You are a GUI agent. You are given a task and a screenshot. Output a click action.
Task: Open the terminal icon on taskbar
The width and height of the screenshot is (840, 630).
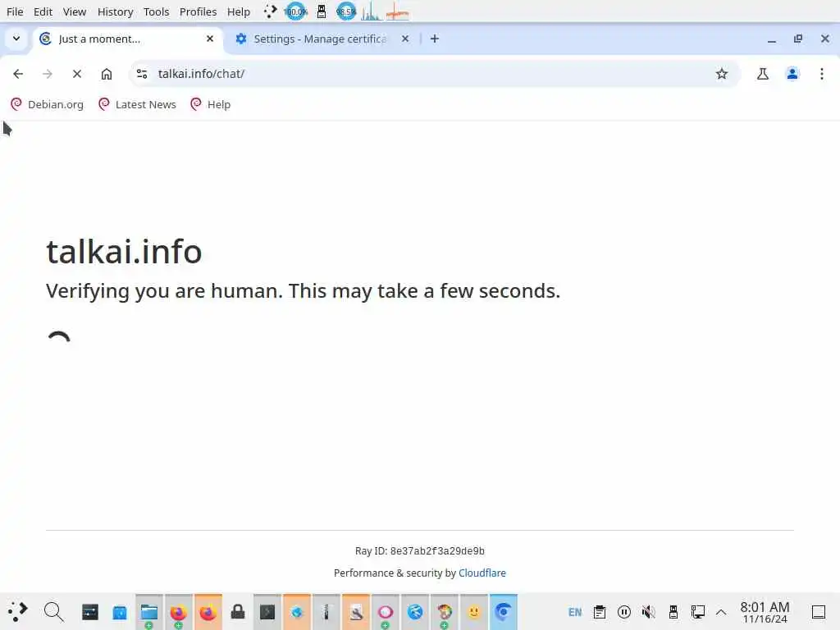(267, 611)
